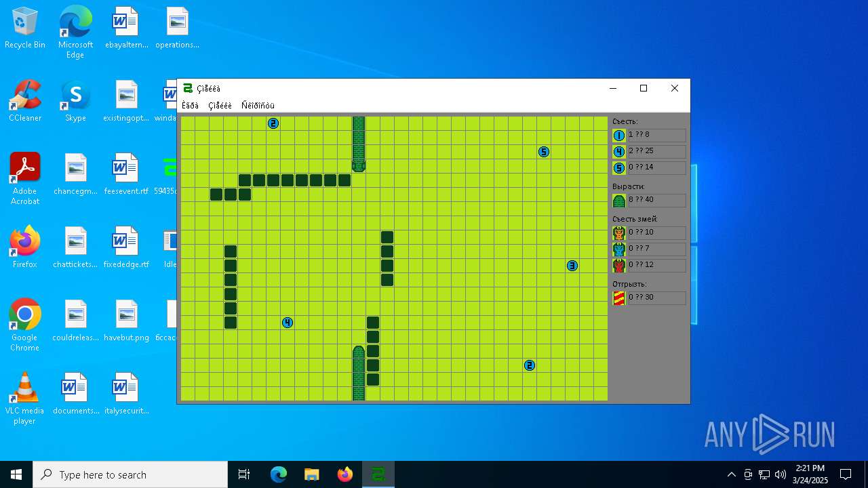
Task: Click the snake game taskbar button
Action: [x=378, y=474]
